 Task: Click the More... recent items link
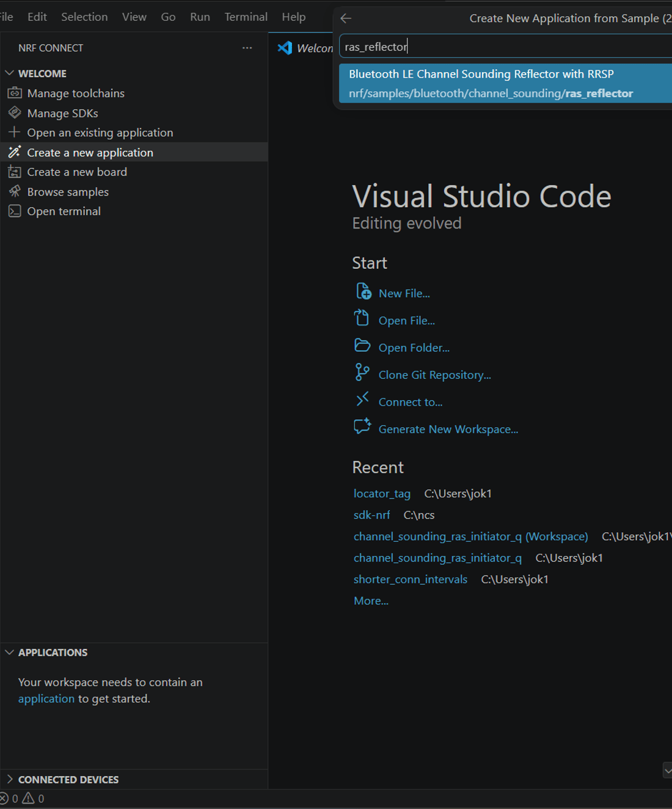click(x=371, y=601)
